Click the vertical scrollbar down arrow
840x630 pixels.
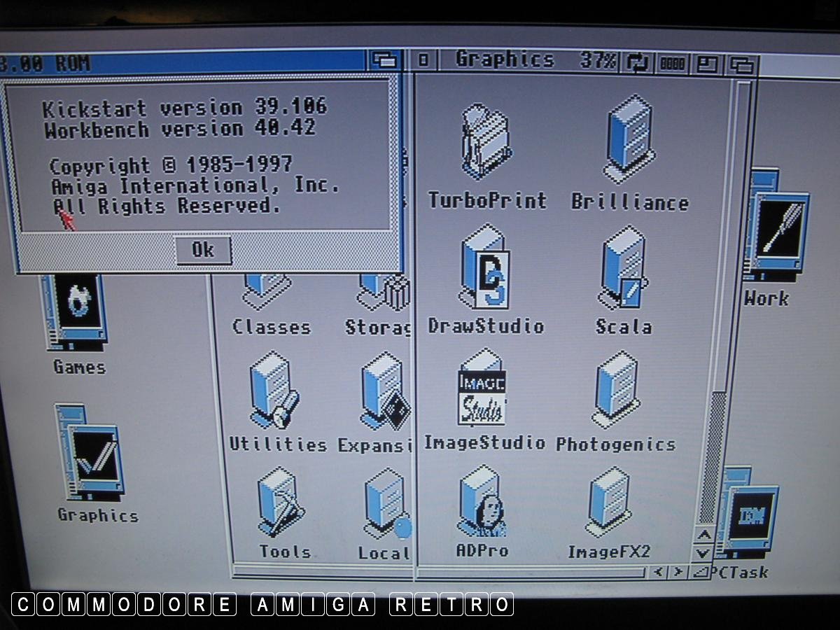click(703, 553)
